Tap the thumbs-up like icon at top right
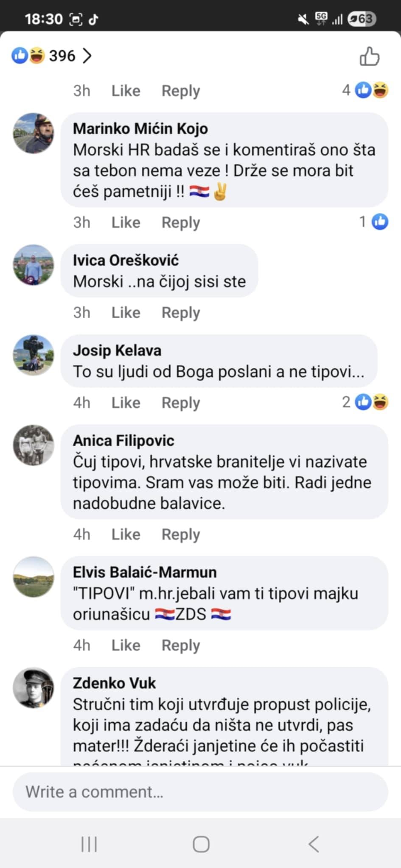Screen dimensions: 401x868 pos(369,56)
